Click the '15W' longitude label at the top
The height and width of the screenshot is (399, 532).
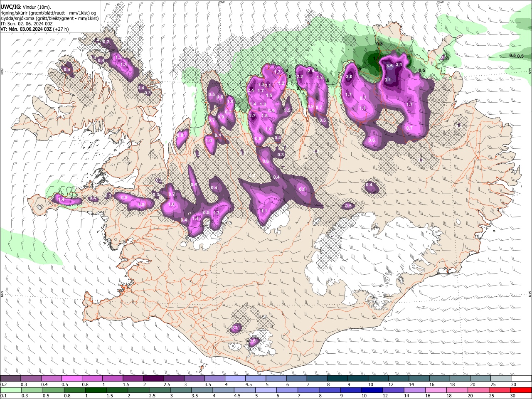[x=440, y=2]
